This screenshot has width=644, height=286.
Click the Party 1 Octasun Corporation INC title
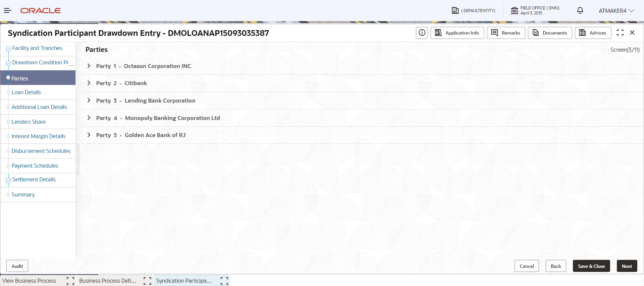144,66
